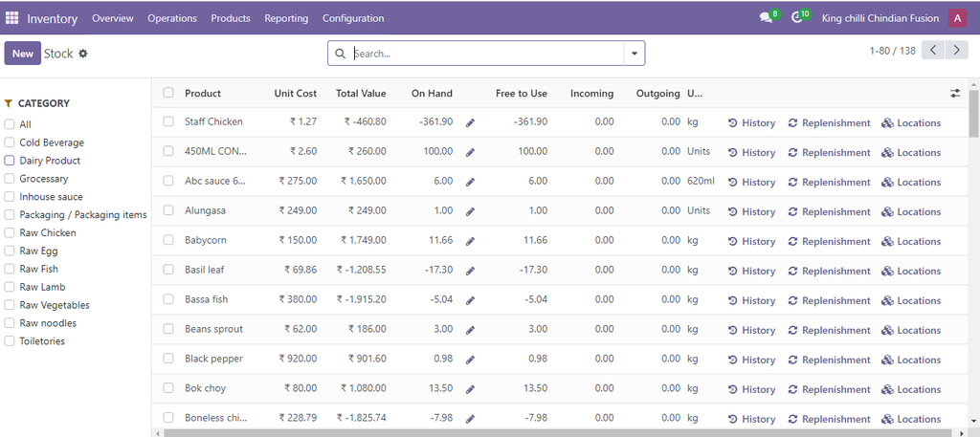Edit on-hand quantity for Staff Chicken

470,123
